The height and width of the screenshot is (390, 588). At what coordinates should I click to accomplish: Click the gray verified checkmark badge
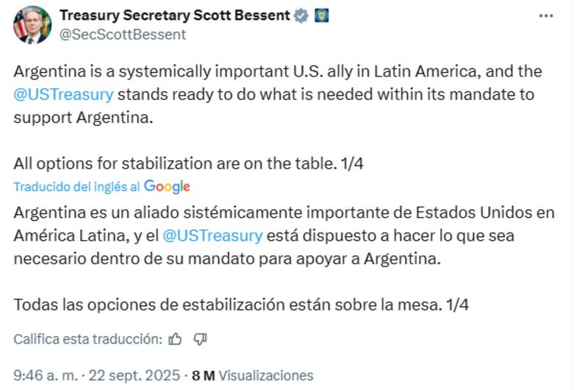301,15
